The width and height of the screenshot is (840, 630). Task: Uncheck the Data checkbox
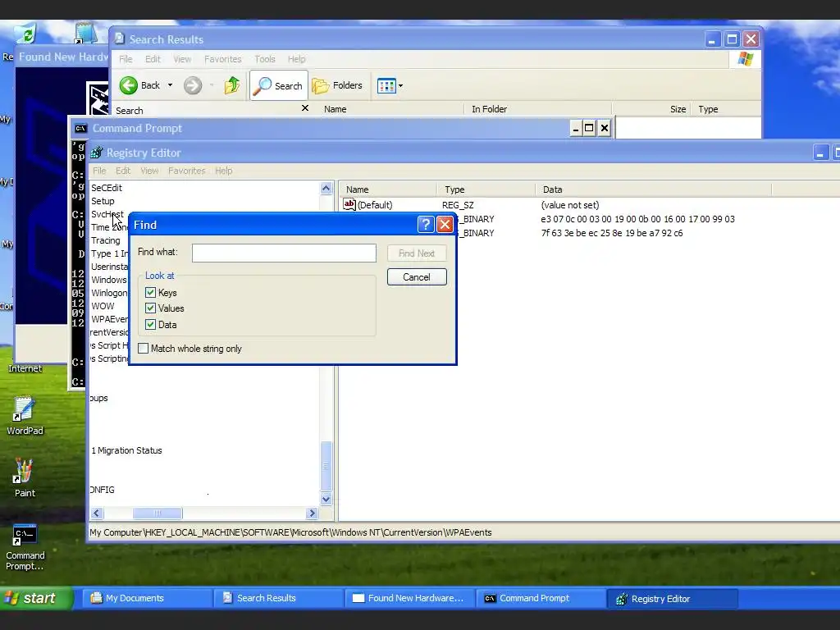point(151,325)
